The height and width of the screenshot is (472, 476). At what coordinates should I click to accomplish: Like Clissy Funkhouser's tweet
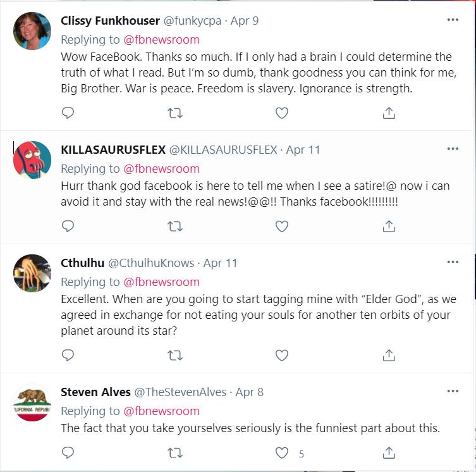282,113
